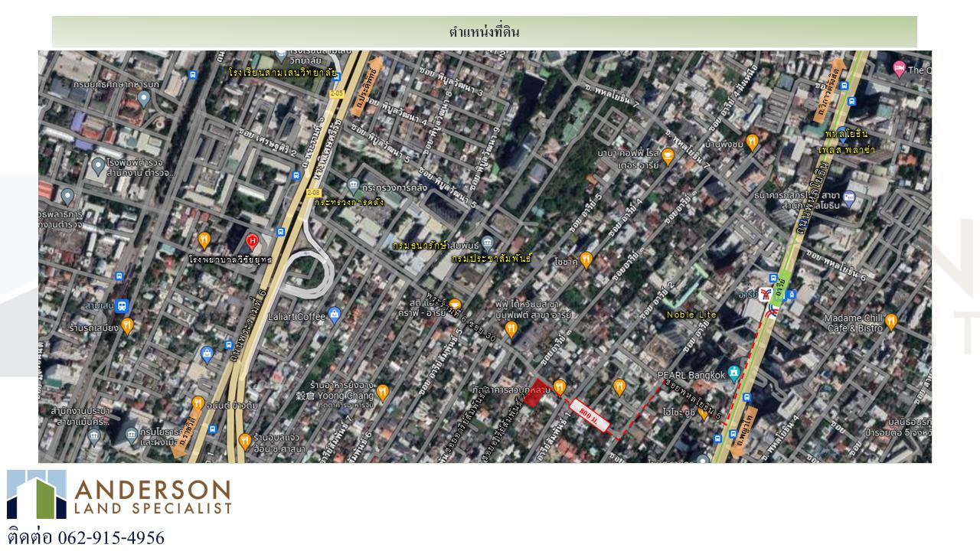Click the contact number 062-915-4956
The image size is (980, 551).
point(110,537)
